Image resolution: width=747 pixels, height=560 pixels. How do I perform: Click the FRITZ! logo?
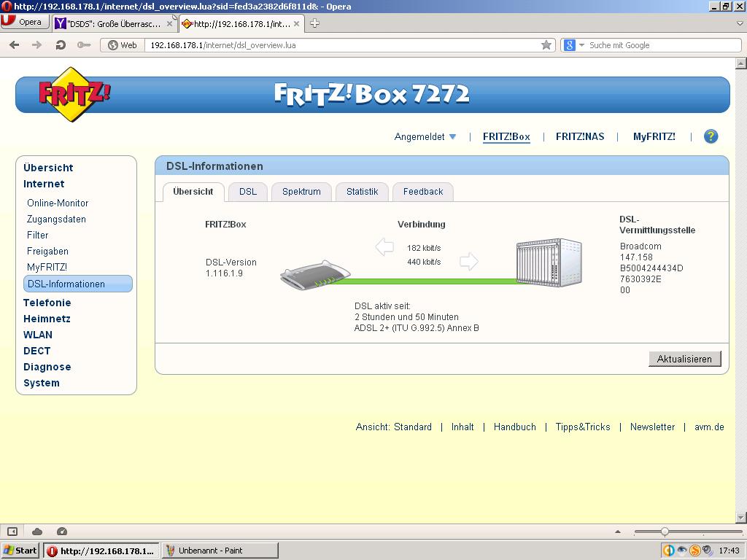pyautogui.click(x=74, y=94)
